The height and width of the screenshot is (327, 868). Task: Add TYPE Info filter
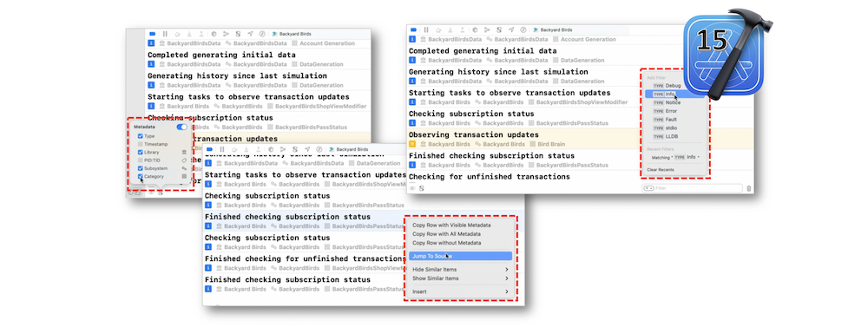674,94
